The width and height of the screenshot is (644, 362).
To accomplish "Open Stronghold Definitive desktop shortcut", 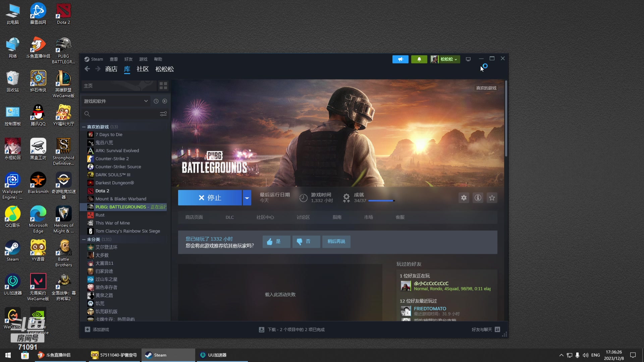I will coord(63,152).
